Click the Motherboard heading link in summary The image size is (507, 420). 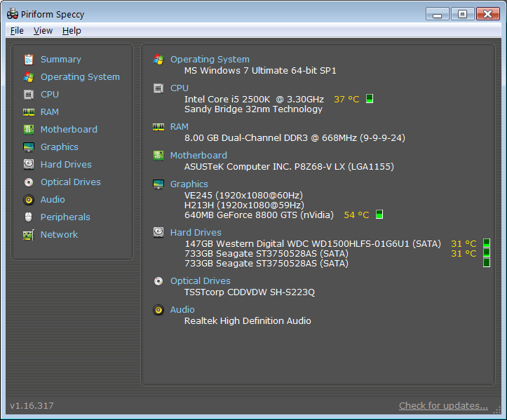pyautogui.click(x=198, y=156)
